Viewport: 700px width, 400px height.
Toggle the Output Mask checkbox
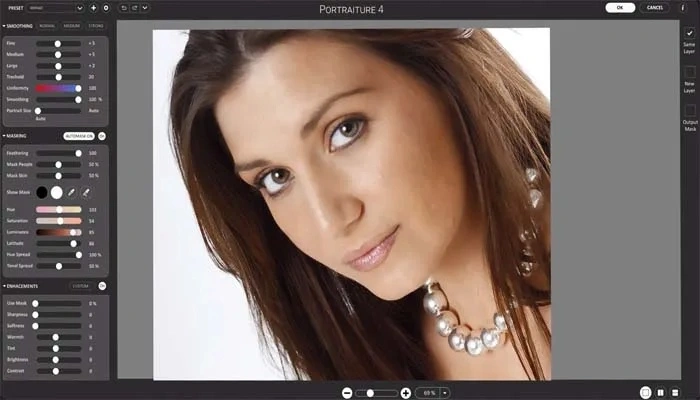point(689,109)
